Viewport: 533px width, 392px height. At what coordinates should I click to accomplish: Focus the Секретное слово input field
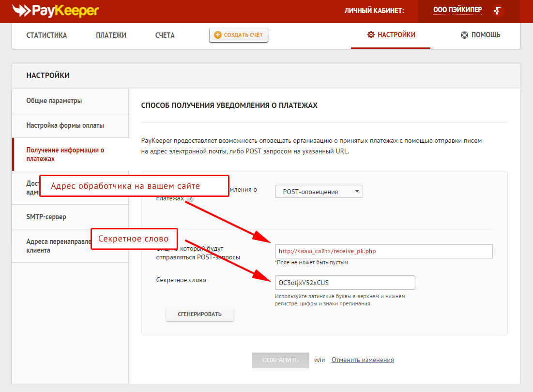(345, 283)
